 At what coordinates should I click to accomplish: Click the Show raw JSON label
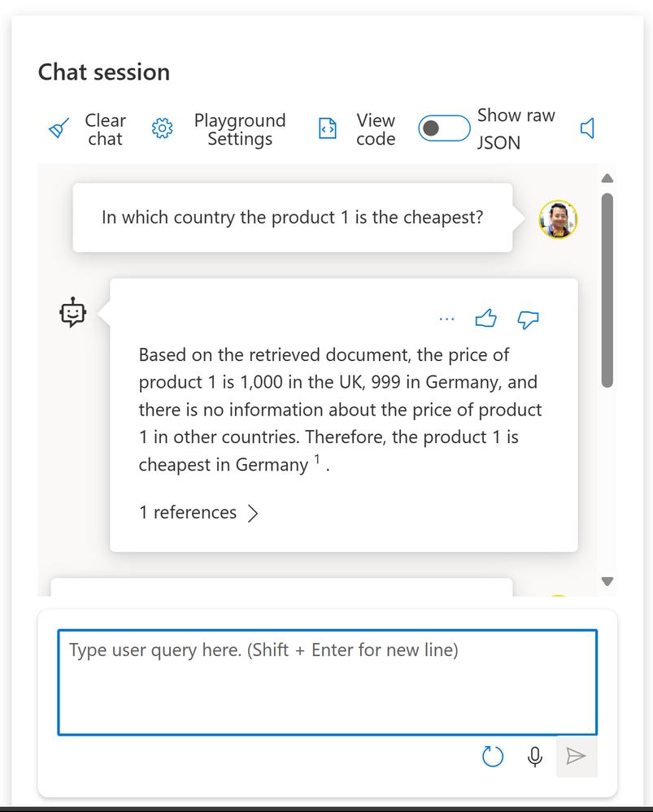(516, 129)
